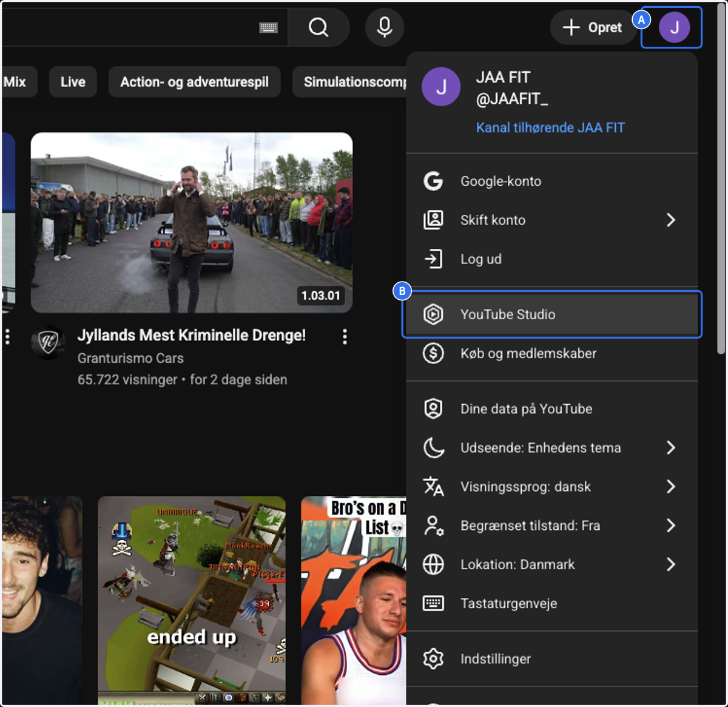Click the shield icon for Dine data
Screen dimensions: 728x707
433,408
